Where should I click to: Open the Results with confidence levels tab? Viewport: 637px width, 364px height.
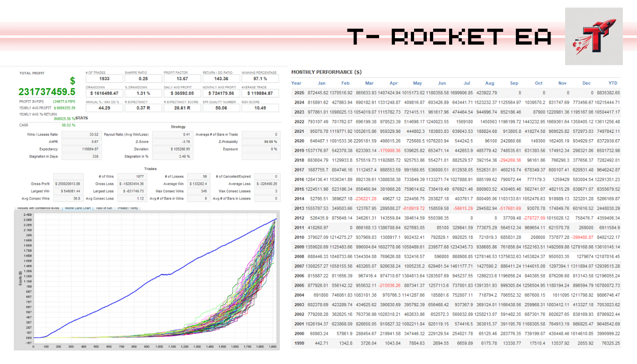point(38,208)
